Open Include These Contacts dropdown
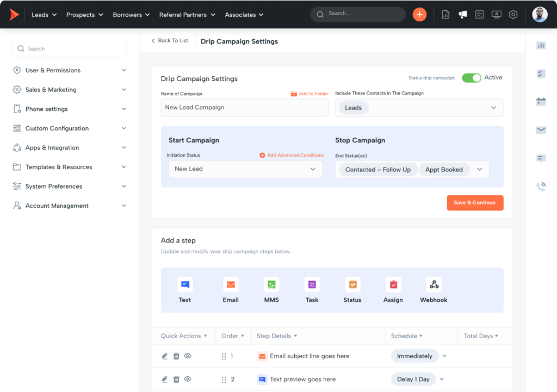Viewport: 557px width, 392px height. (x=419, y=108)
